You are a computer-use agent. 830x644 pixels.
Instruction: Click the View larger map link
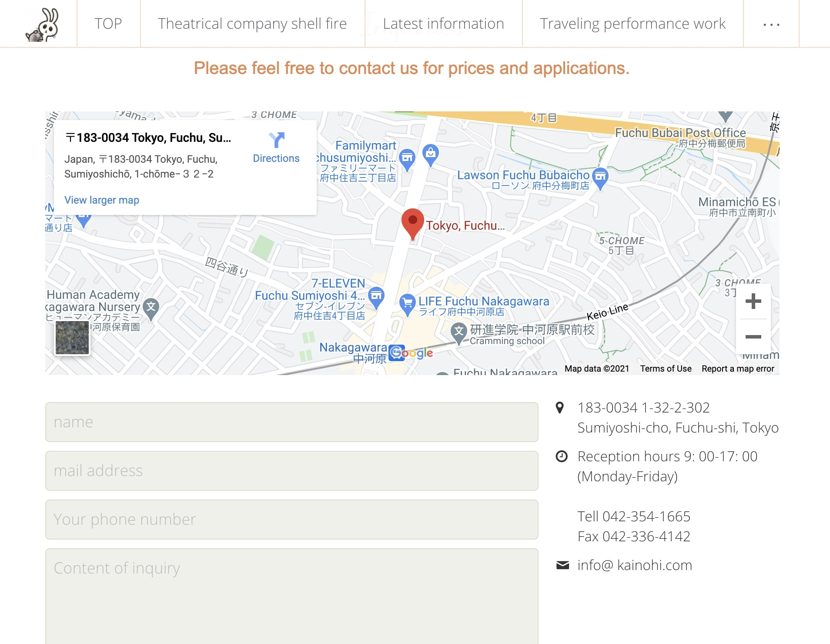(x=102, y=200)
